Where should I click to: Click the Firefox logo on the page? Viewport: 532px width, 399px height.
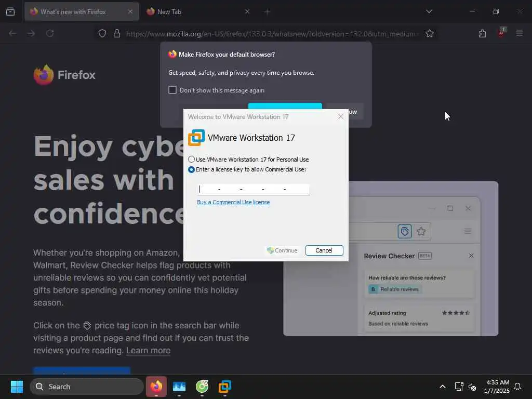[64, 75]
